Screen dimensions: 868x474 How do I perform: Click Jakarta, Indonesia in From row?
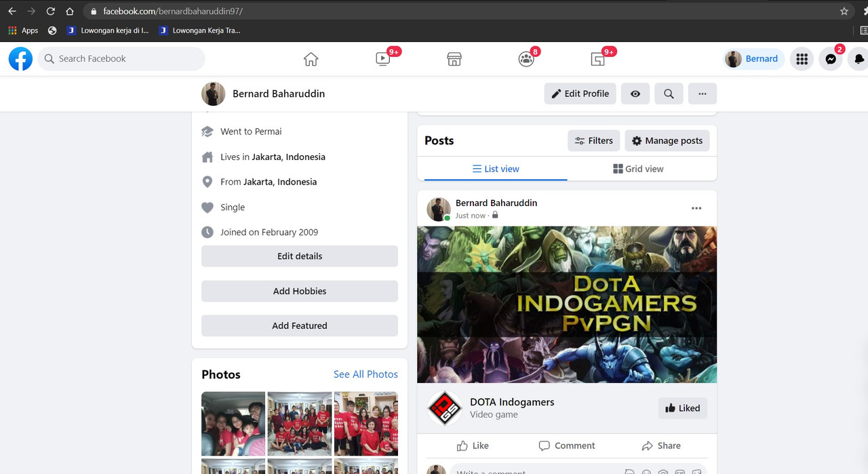click(280, 182)
